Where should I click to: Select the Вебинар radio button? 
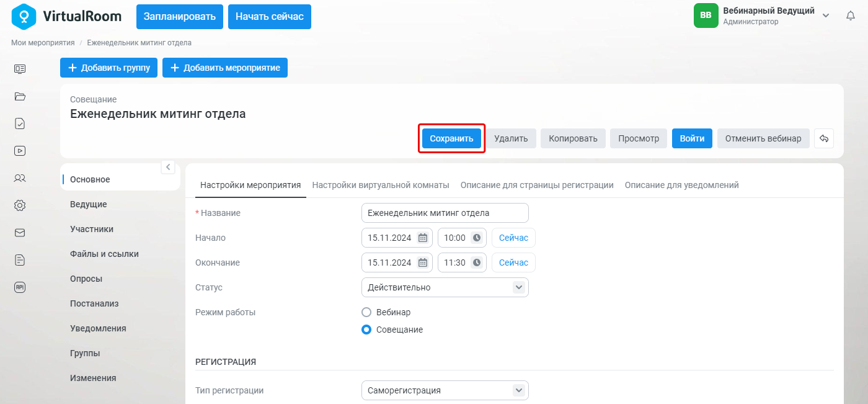pos(366,312)
